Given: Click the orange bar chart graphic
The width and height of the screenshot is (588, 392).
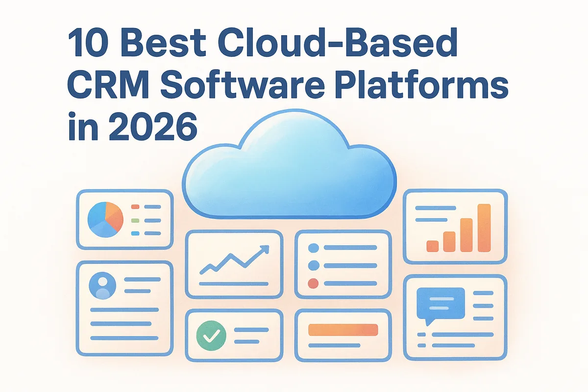Looking at the screenshot, I should [x=459, y=228].
